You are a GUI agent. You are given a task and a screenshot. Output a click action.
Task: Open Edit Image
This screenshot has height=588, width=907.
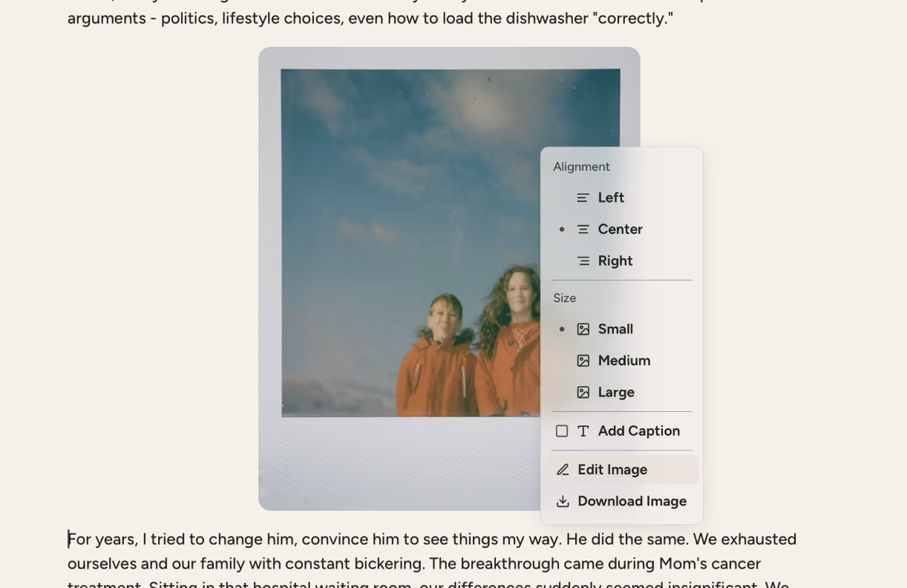622,470
